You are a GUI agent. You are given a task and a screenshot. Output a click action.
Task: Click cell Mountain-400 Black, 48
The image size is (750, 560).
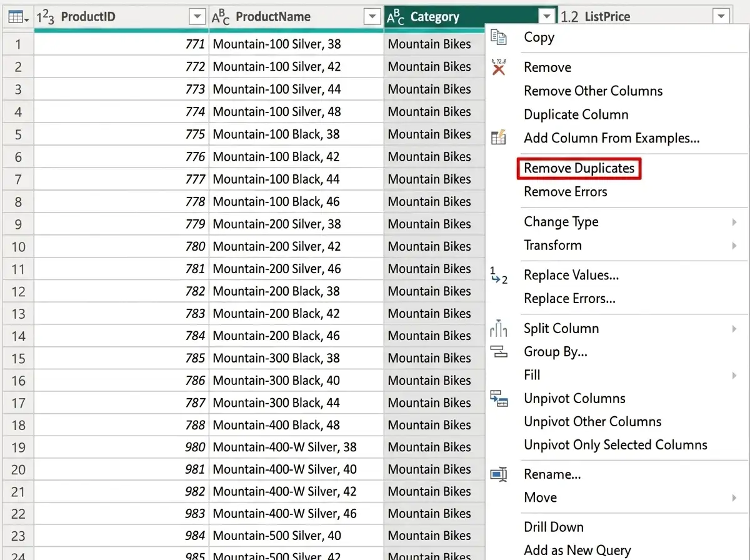(x=296, y=426)
